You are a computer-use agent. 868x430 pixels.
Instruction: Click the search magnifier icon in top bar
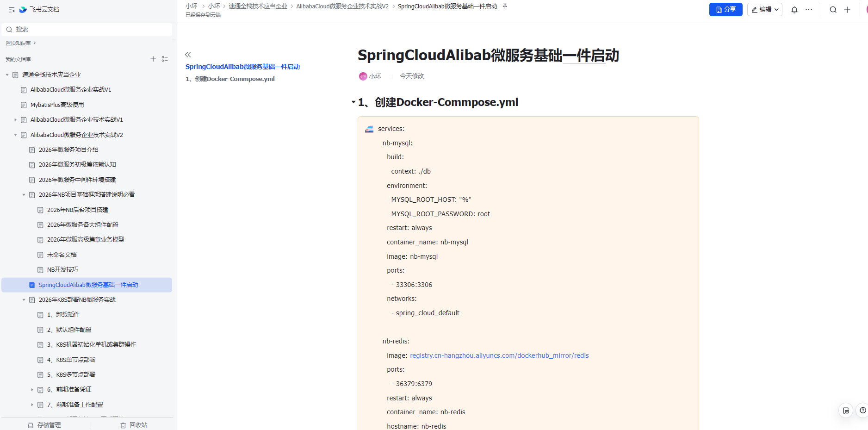(833, 10)
